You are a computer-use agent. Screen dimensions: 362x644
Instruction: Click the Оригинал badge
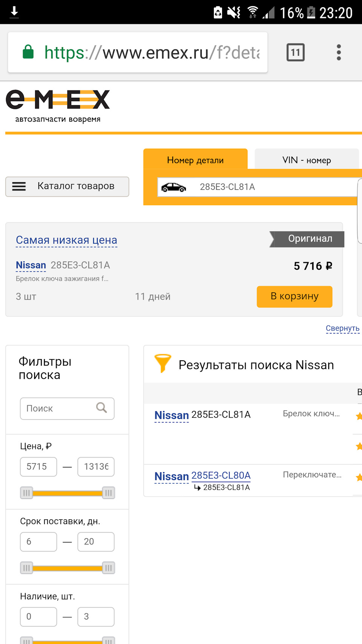coord(307,239)
